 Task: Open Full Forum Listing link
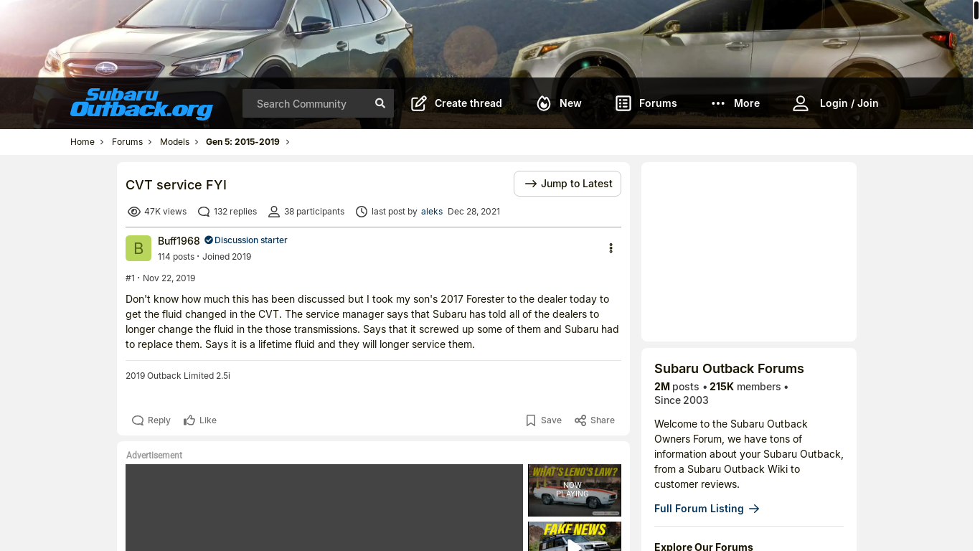point(699,509)
